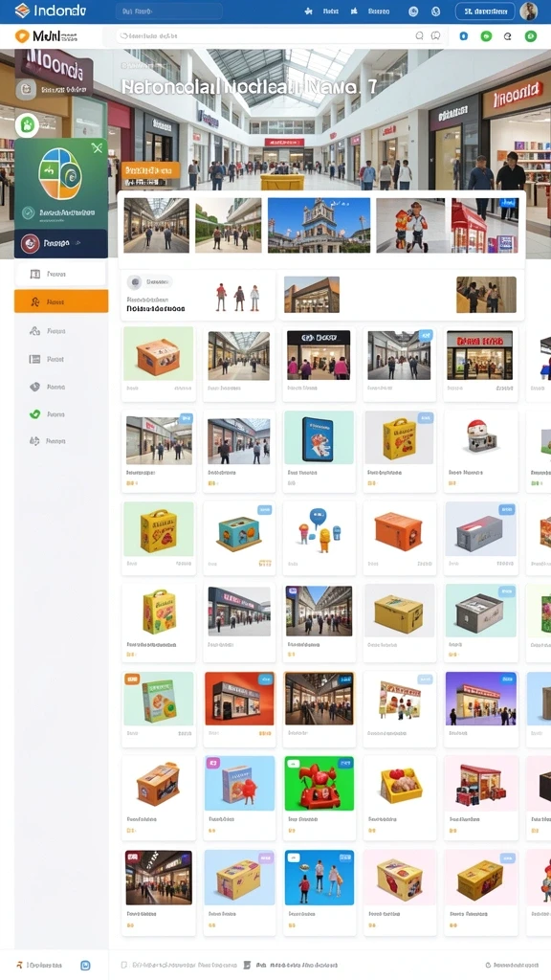Open the dark blue panel row with red circle icon
The image size is (551, 980).
coord(61,243)
